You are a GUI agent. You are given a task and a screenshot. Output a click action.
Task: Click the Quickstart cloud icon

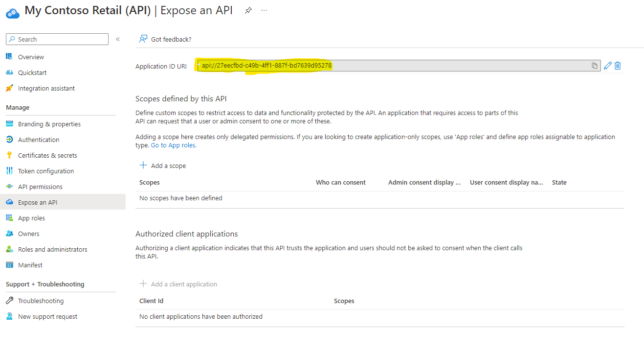point(9,72)
